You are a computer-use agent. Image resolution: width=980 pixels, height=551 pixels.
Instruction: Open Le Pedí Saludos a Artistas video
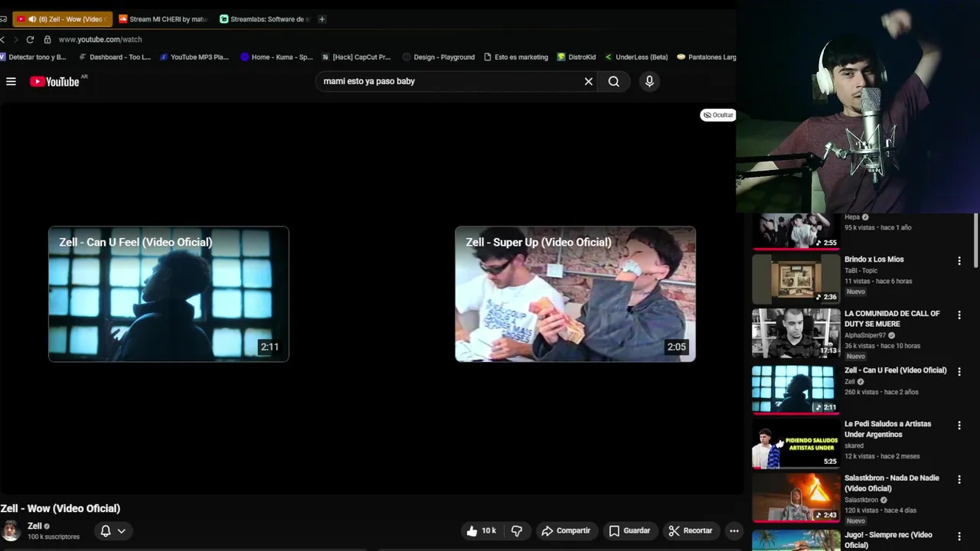(x=888, y=429)
